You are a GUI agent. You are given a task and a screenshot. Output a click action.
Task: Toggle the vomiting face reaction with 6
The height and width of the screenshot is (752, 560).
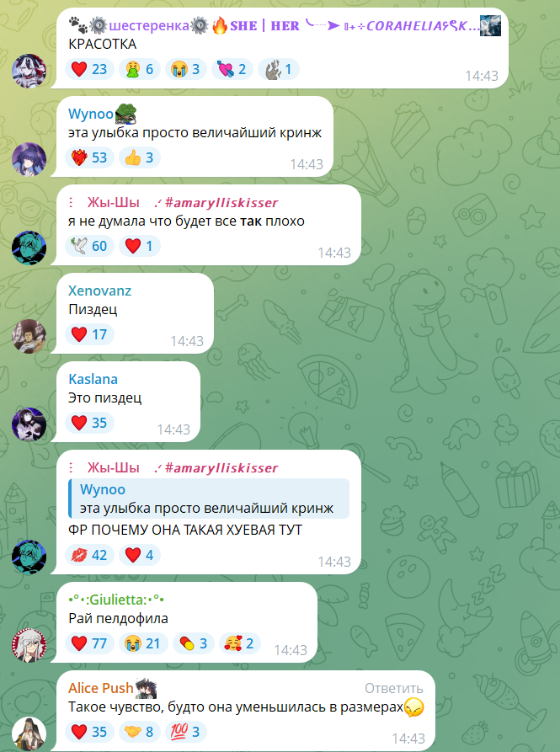tap(139, 69)
